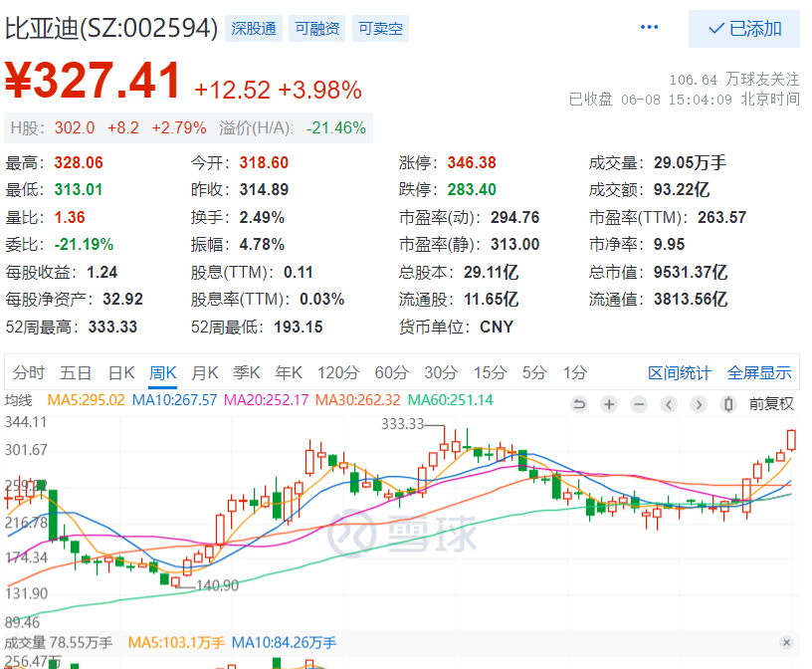This screenshot has width=812, height=669.
Task: Click the latest candlestick on the chart
Action: coord(792,439)
